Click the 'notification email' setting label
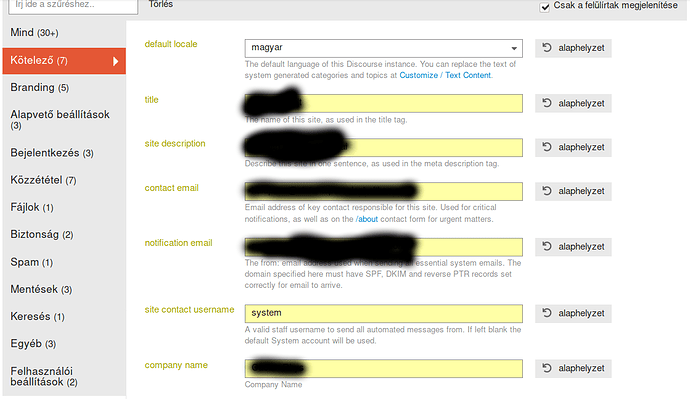This screenshot has width=690, height=399. pyautogui.click(x=178, y=243)
